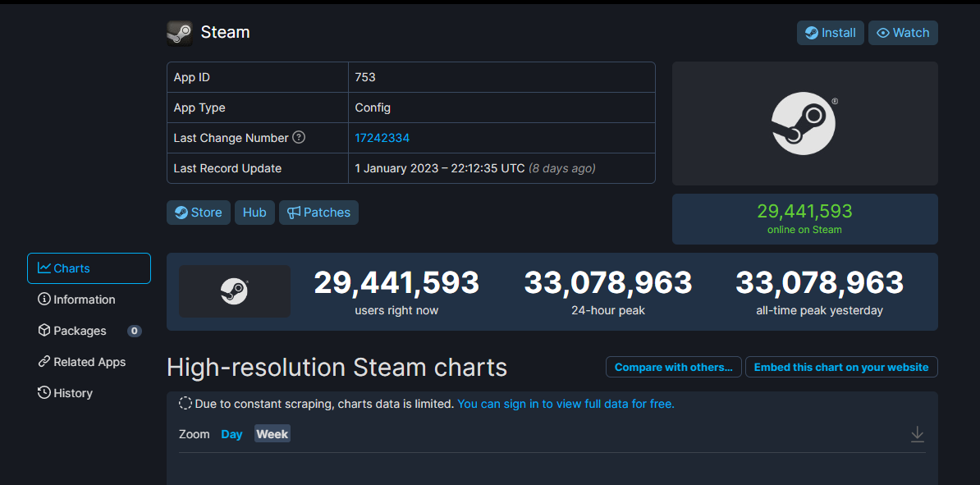View Patches for this app
980x485 pixels.
(x=318, y=213)
